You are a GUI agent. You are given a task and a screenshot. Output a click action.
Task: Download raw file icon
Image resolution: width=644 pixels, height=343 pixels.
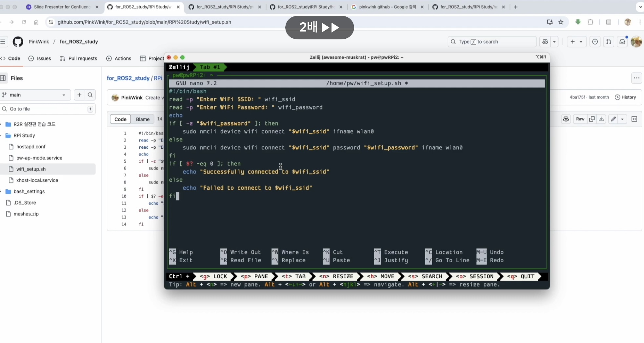pos(601,119)
